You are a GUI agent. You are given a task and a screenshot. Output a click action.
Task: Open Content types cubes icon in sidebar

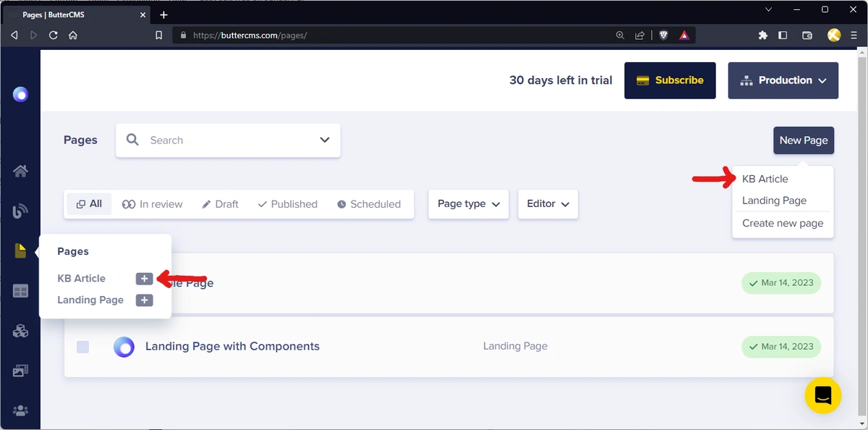pos(20,331)
